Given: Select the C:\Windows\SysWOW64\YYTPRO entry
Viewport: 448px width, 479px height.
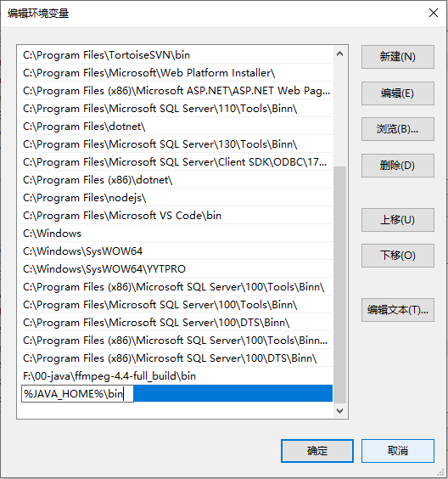Looking at the screenshot, I should click(x=175, y=269).
